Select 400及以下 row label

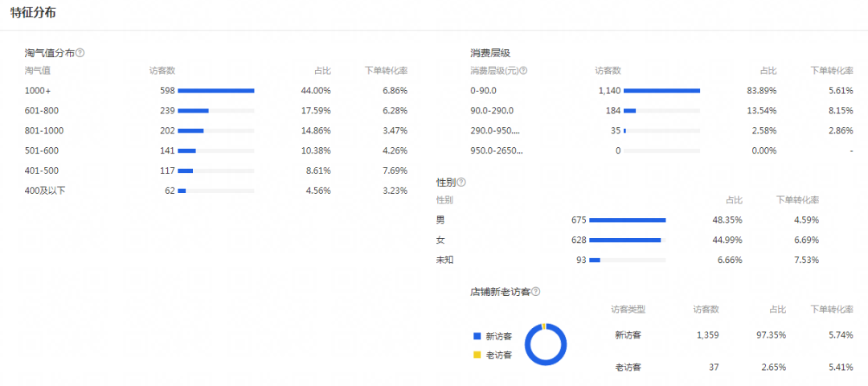(43, 191)
